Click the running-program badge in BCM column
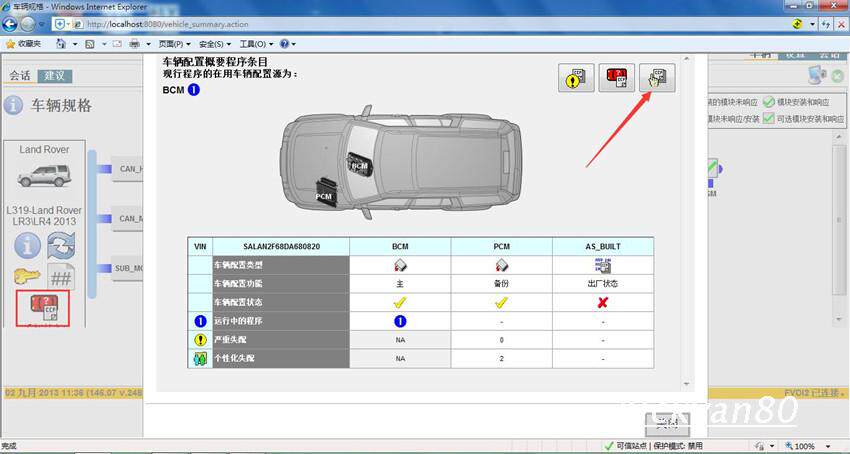Image resolution: width=850 pixels, height=454 pixels. pyautogui.click(x=400, y=322)
